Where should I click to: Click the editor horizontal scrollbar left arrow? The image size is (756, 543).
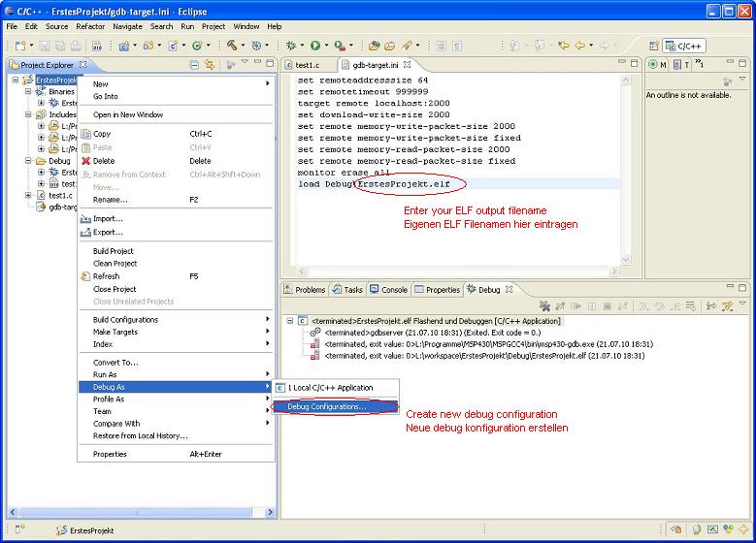[302, 271]
